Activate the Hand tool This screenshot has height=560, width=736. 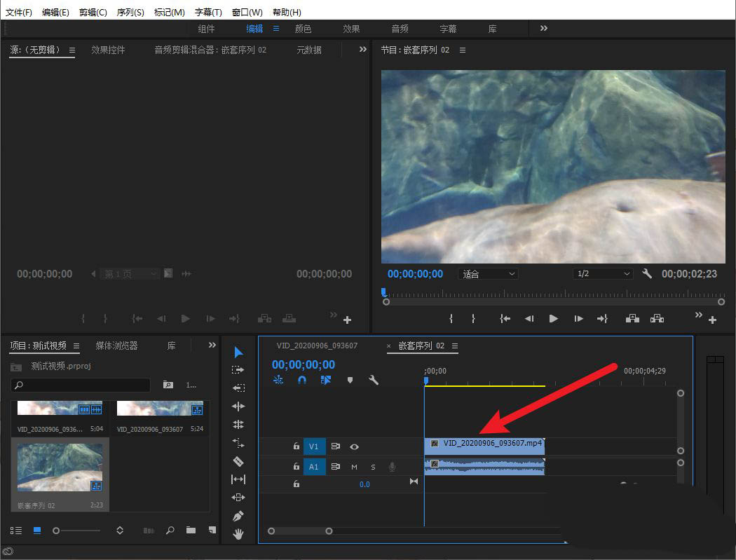[x=238, y=533]
